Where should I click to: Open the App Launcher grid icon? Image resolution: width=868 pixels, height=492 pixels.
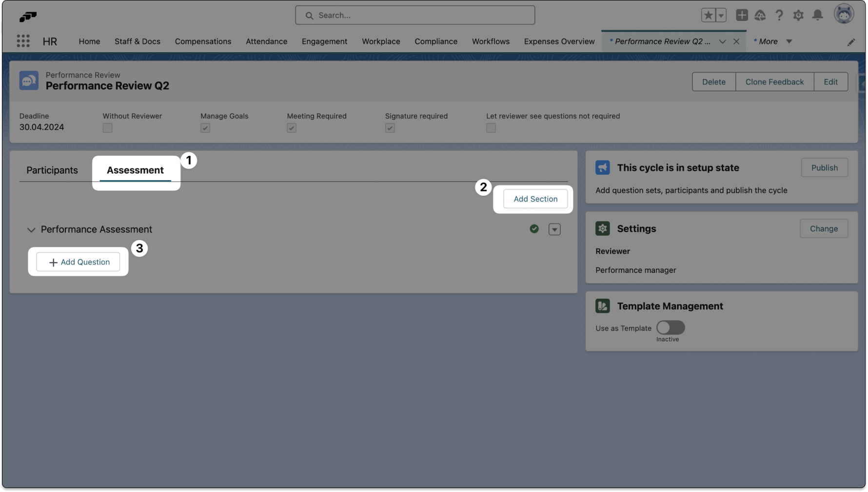point(23,41)
